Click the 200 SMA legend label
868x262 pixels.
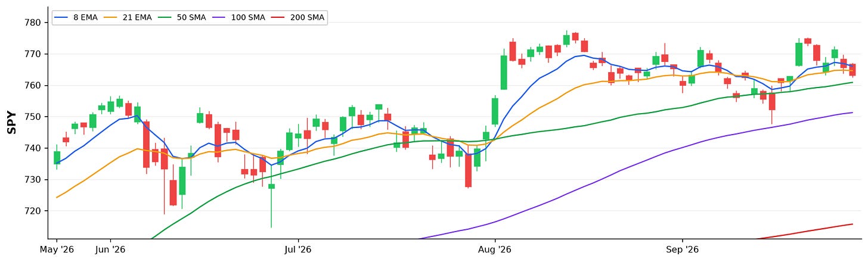coord(308,18)
